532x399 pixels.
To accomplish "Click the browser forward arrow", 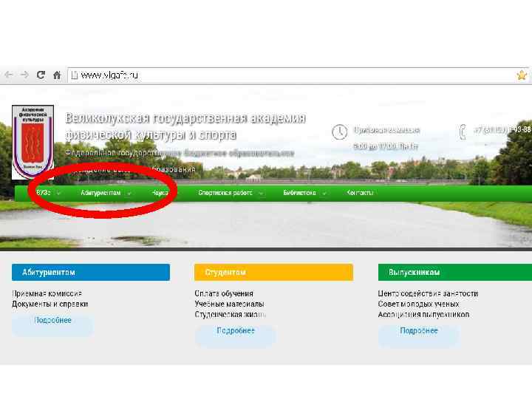I will [x=24, y=75].
